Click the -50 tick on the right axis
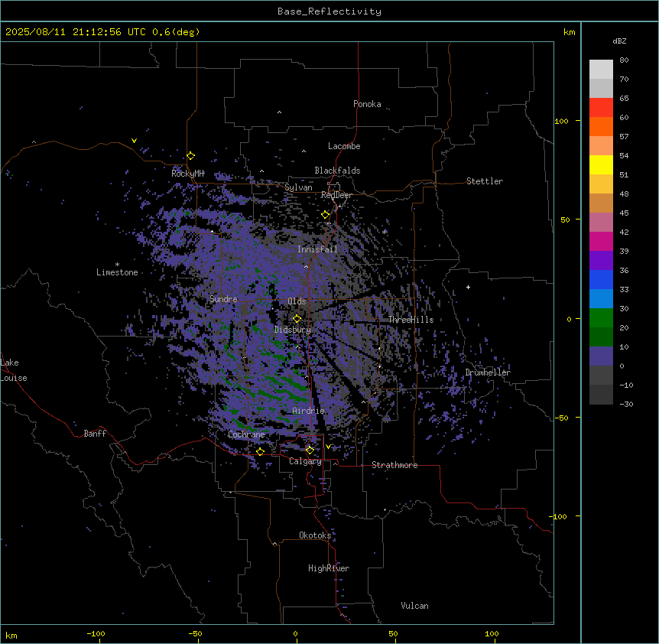Image resolution: width=659 pixels, height=644 pixels. 561,418
